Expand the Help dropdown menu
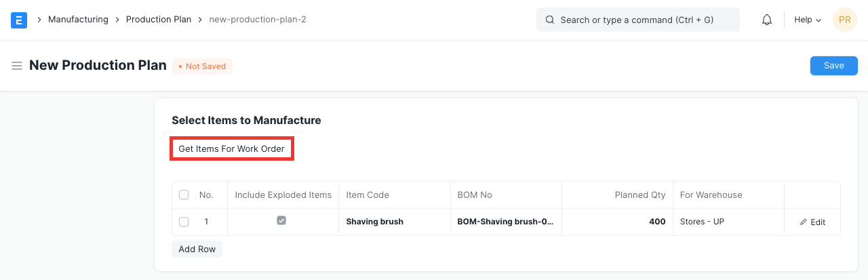Image resolution: width=868 pixels, height=280 pixels. coord(807,20)
